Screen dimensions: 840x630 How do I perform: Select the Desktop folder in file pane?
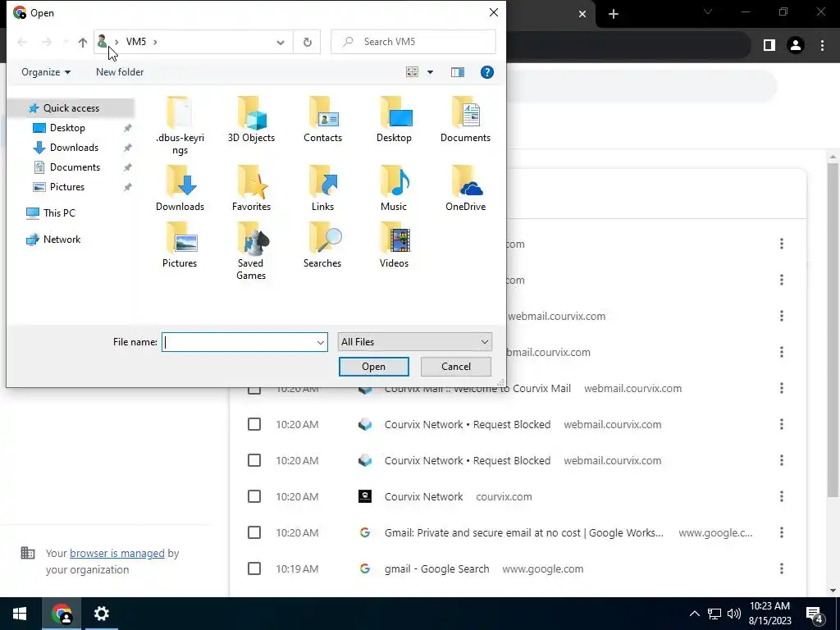click(394, 120)
